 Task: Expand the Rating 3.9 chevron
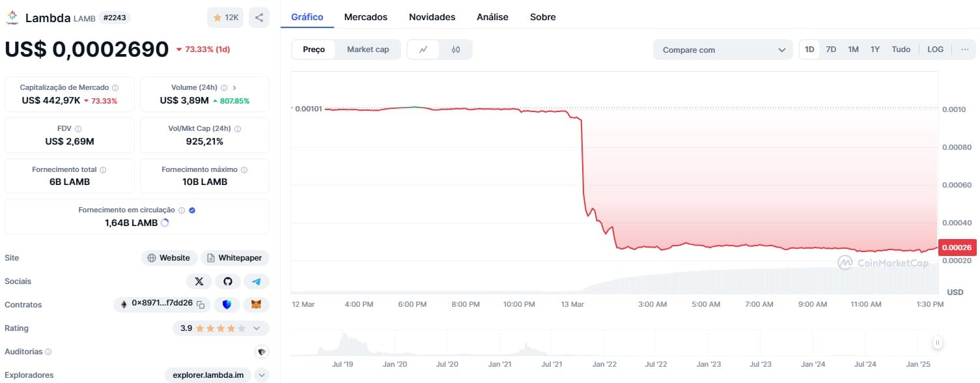(257, 328)
